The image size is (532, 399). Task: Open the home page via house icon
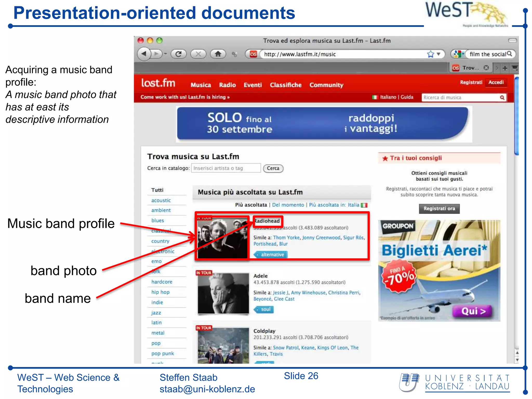[x=218, y=54]
